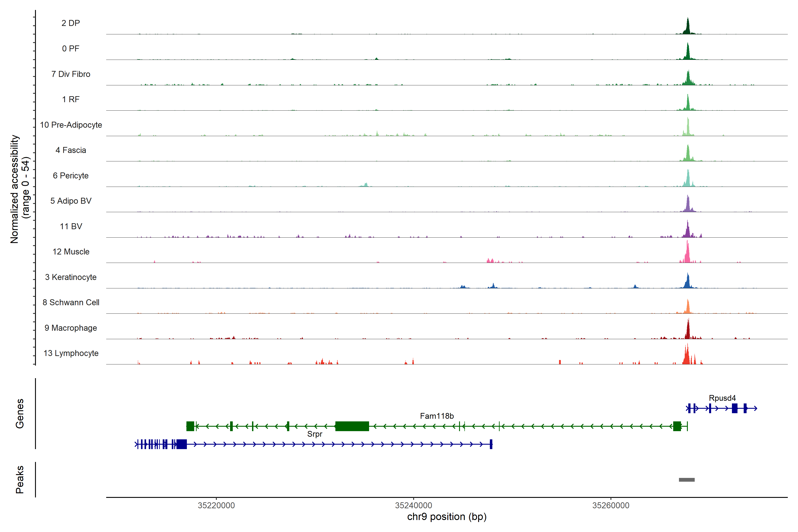
Task: Click the 3 Keratinocyte track label
Action: [x=70, y=277]
